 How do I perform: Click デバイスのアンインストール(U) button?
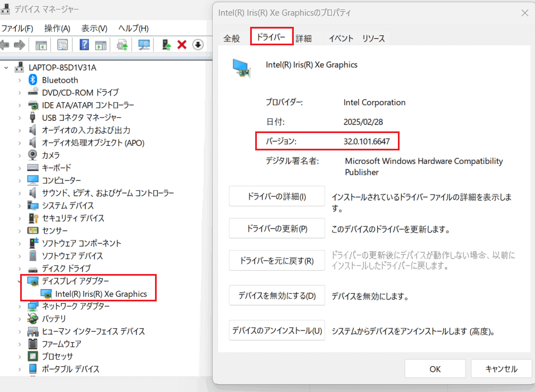[276, 330]
